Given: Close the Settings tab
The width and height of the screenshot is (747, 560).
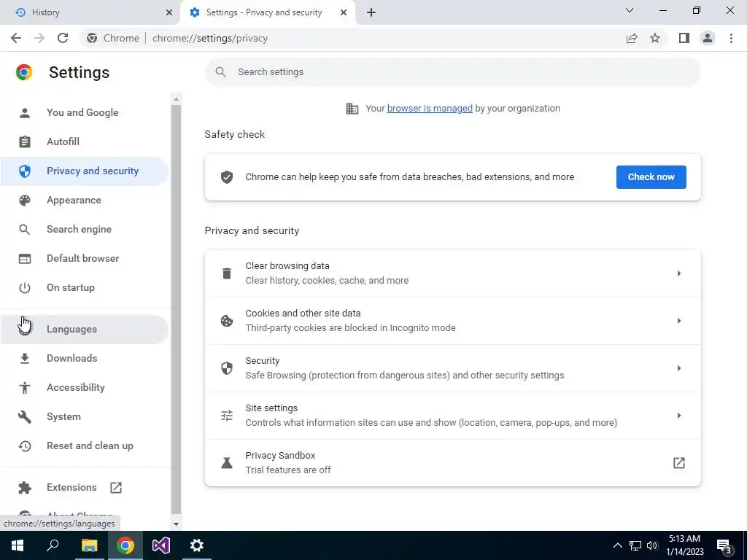Looking at the screenshot, I should (x=344, y=12).
